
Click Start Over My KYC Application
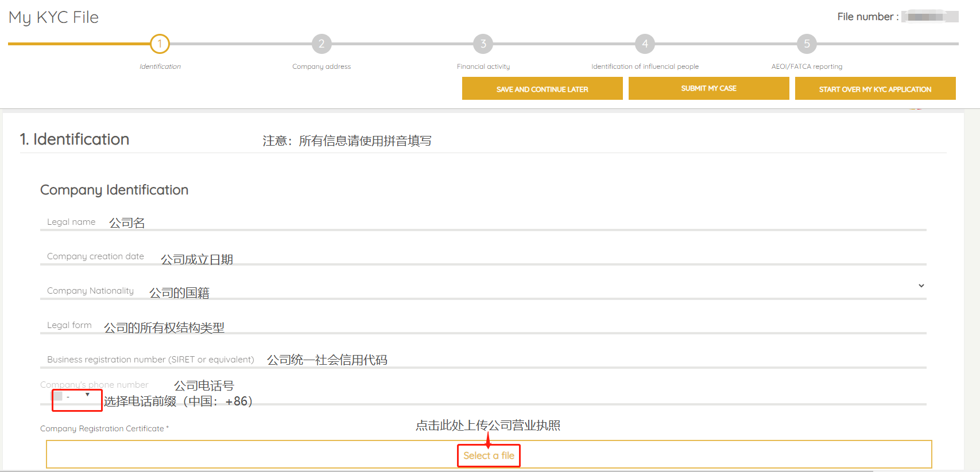pyautogui.click(x=875, y=89)
